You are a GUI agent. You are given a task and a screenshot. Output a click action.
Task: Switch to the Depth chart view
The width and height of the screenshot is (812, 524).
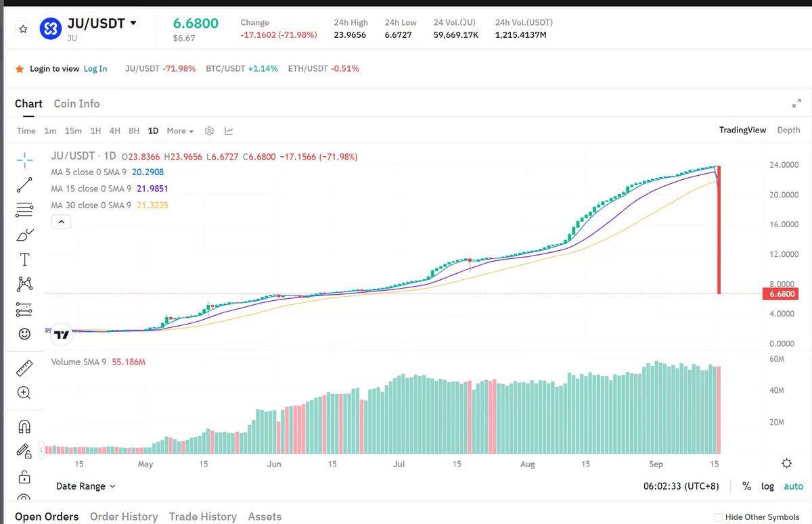788,130
